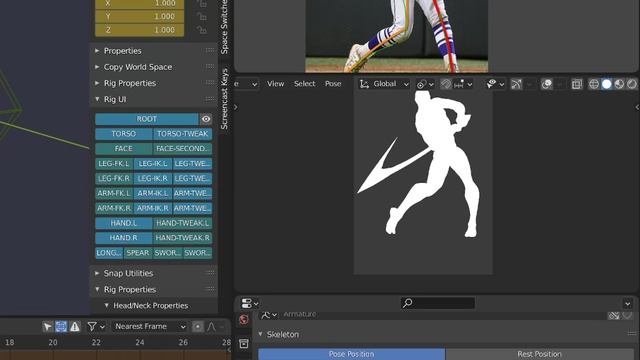Open the proportional falloff curve icon
The width and height of the screenshot is (640, 360).
[211, 327]
